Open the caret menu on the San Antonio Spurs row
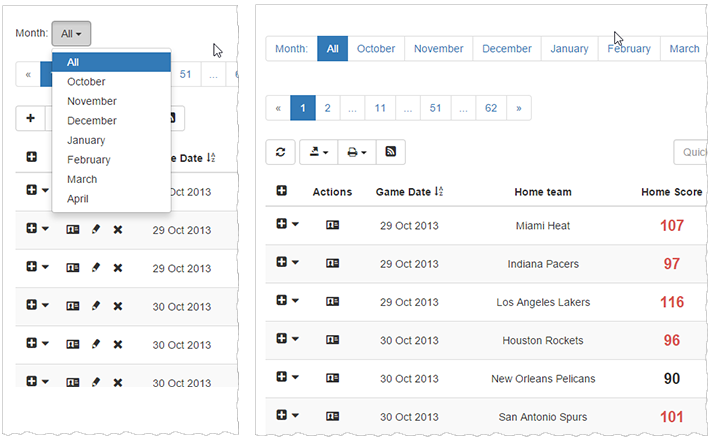710x441 pixels. [295, 415]
